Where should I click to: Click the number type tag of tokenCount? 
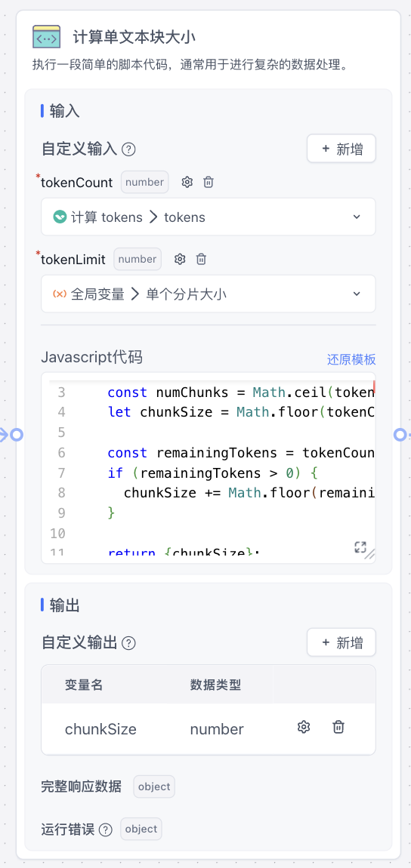coord(144,182)
